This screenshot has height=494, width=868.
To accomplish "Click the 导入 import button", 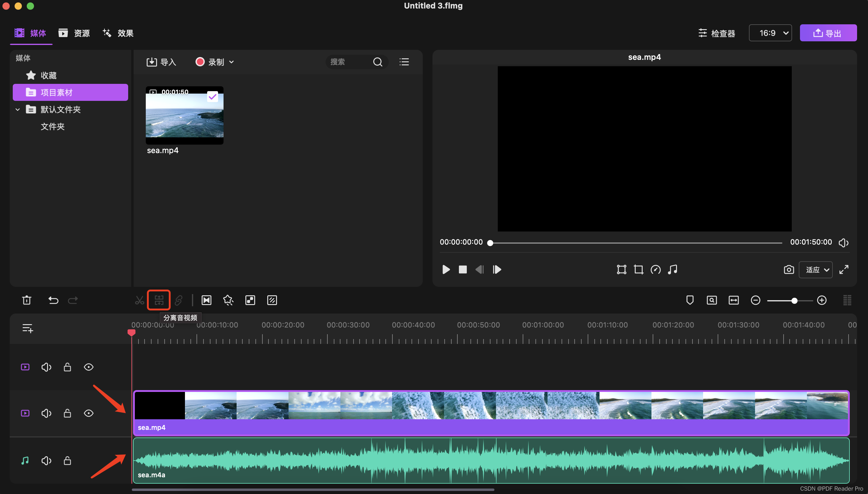I will point(161,62).
